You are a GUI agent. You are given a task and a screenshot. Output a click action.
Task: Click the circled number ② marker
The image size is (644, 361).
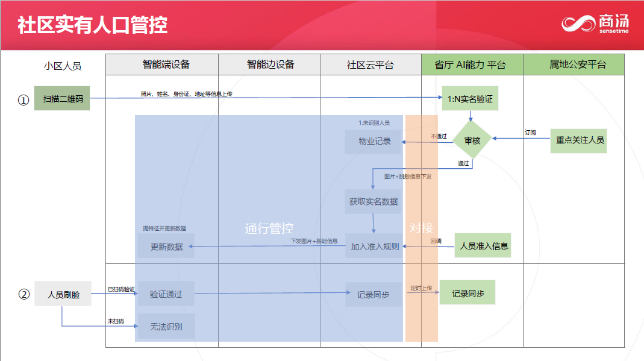point(24,294)
